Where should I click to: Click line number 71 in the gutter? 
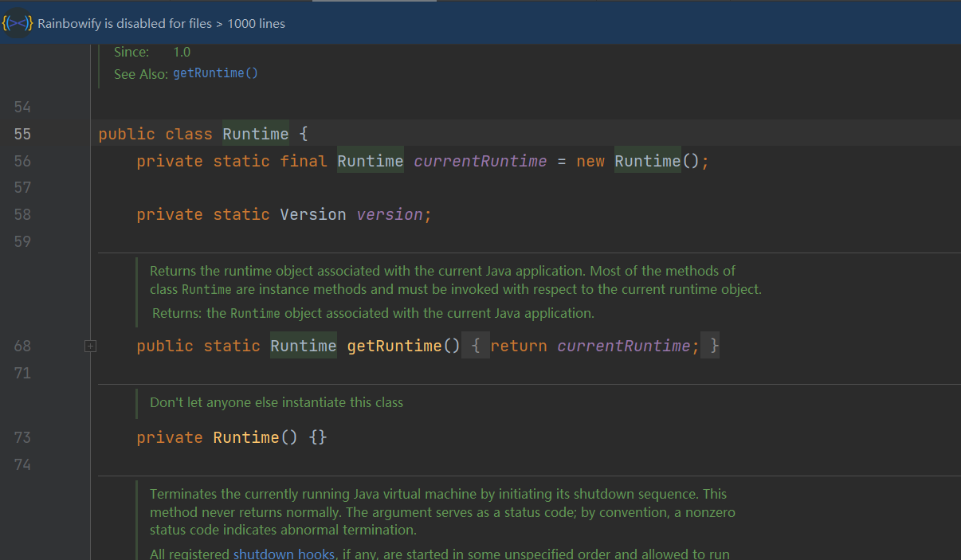click(22, 373)
